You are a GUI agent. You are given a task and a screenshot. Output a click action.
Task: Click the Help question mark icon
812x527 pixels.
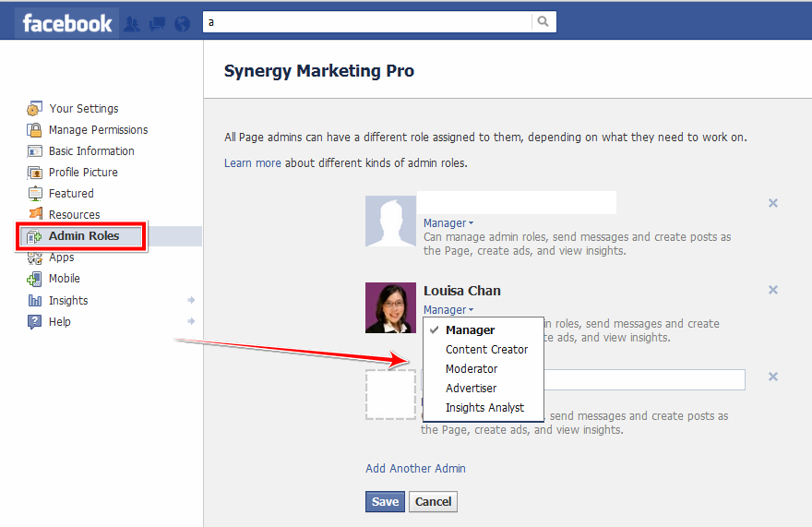(x=34, y=322)
